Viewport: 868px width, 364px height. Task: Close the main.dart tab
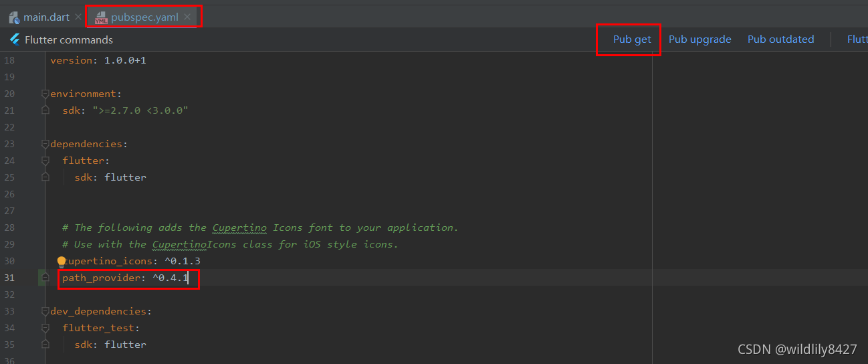(x=78, y=17)
